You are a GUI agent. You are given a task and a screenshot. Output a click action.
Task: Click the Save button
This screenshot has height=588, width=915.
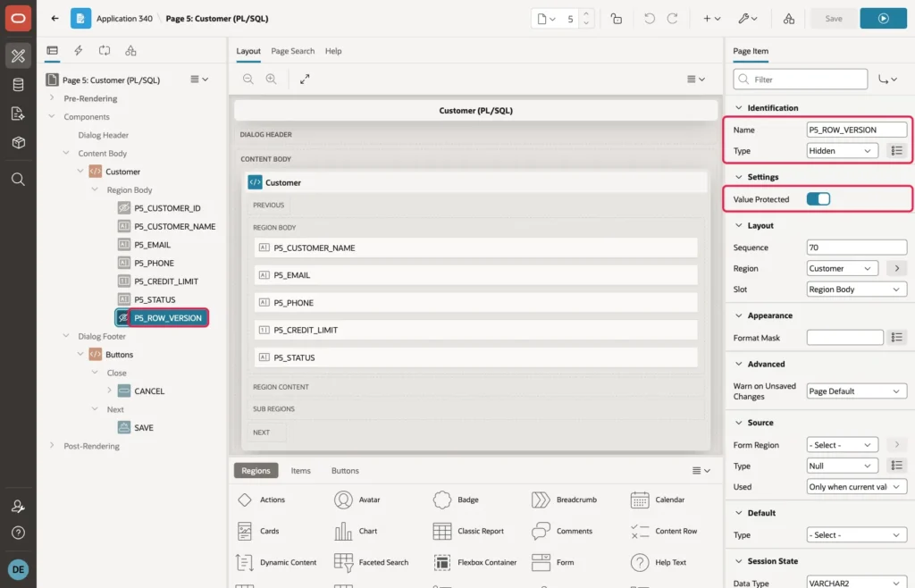click(x=834, y=19)
